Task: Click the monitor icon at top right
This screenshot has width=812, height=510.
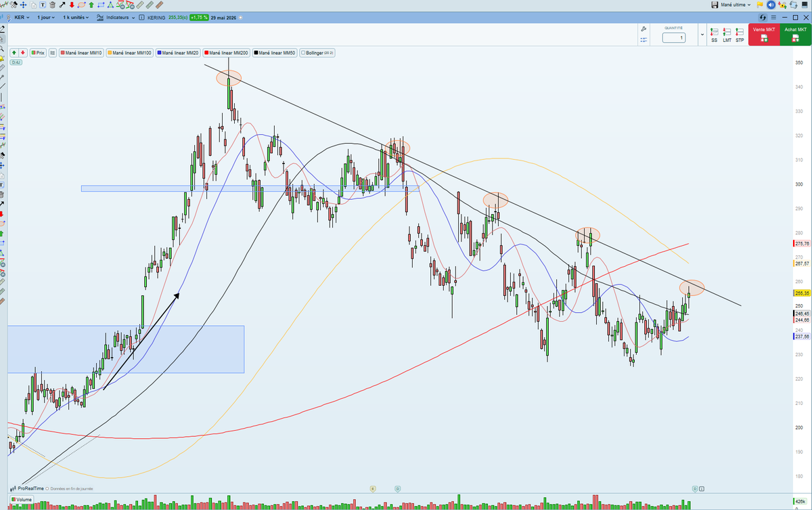Action: (x=805, y=5)
